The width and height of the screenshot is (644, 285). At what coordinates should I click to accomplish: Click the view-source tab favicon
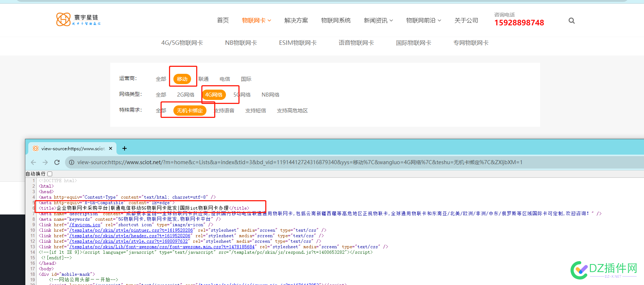pyautogui.click(x=36, y=148)
